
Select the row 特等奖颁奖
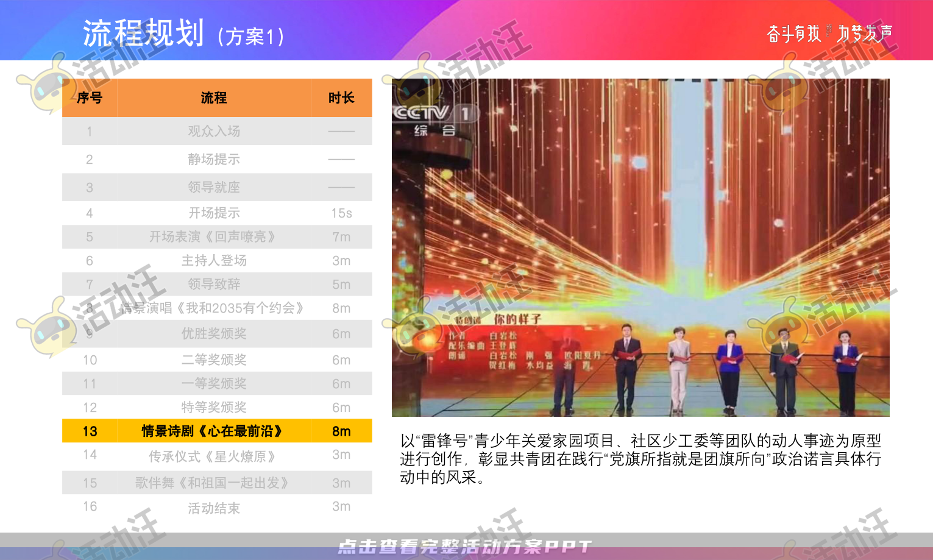pyautogui.click(x=217, y=407)
